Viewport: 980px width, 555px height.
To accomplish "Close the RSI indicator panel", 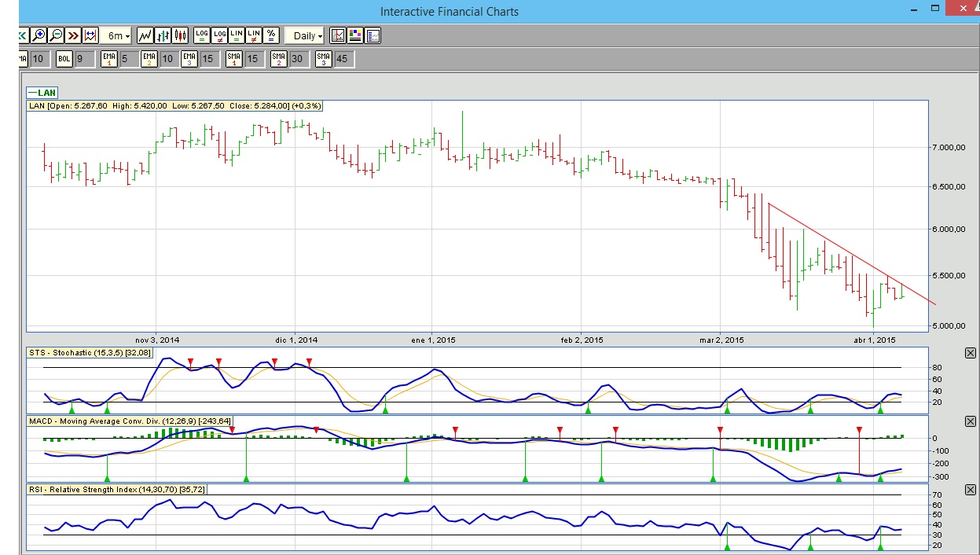I will click(970, 489).
